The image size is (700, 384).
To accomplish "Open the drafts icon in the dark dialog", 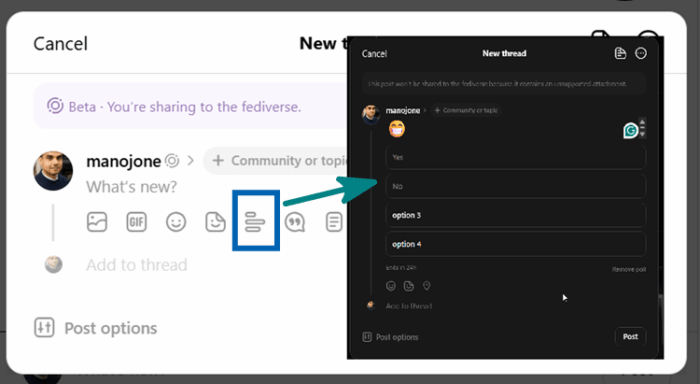I will [x=620, y=53].
